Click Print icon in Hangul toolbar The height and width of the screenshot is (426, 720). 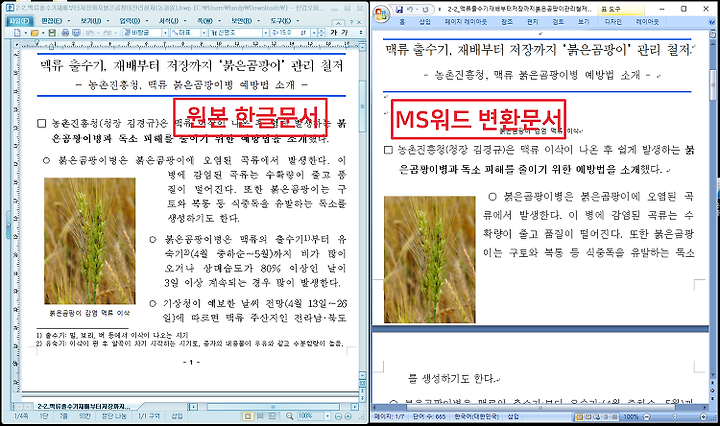tap(65, 33)
